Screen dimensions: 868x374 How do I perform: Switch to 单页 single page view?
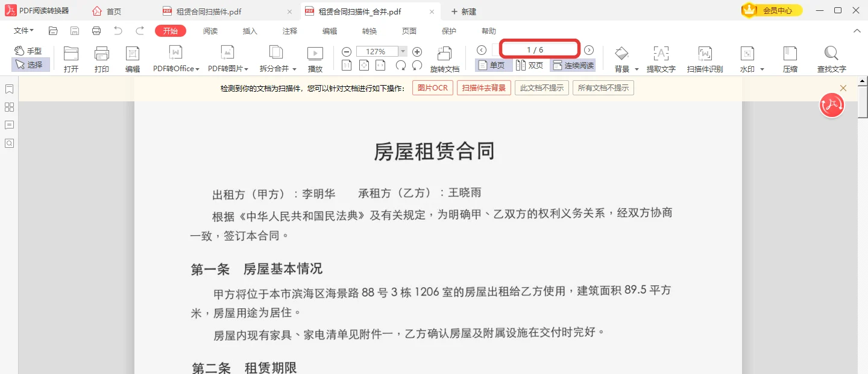(494, 65)
